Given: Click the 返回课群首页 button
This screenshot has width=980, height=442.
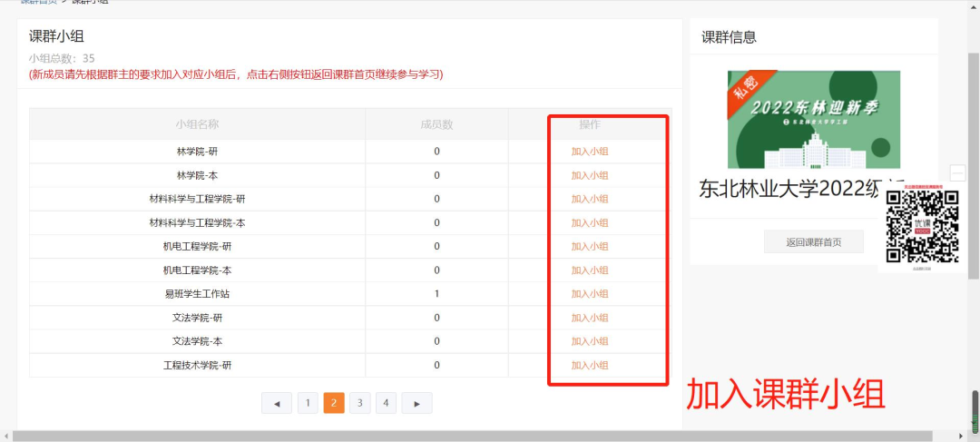Looking at the screenshot, I should (x=813, y=241).
